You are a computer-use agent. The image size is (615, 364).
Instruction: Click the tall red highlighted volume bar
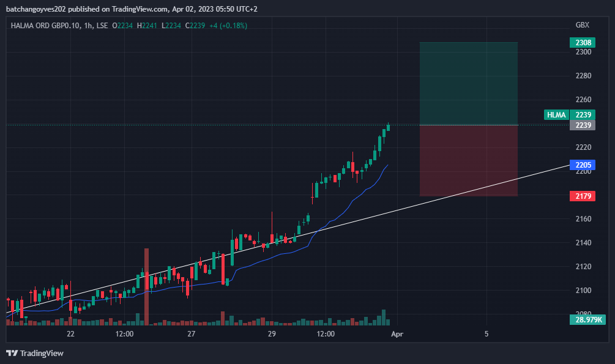click(147, 287)
